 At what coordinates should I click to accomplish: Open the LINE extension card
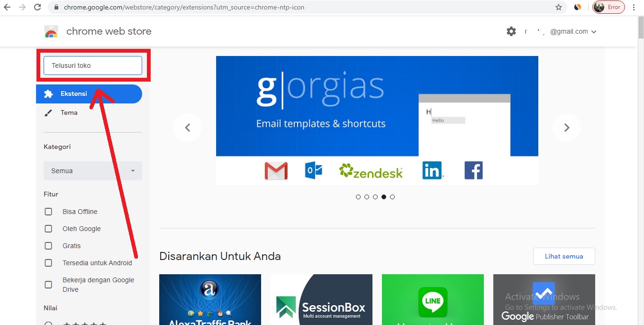coord(433,299)
